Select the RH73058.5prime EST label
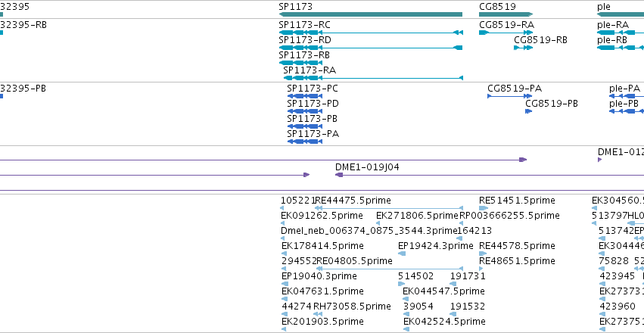Image resolution: width=644 pixels, height=333 pixels. [352, 307]
